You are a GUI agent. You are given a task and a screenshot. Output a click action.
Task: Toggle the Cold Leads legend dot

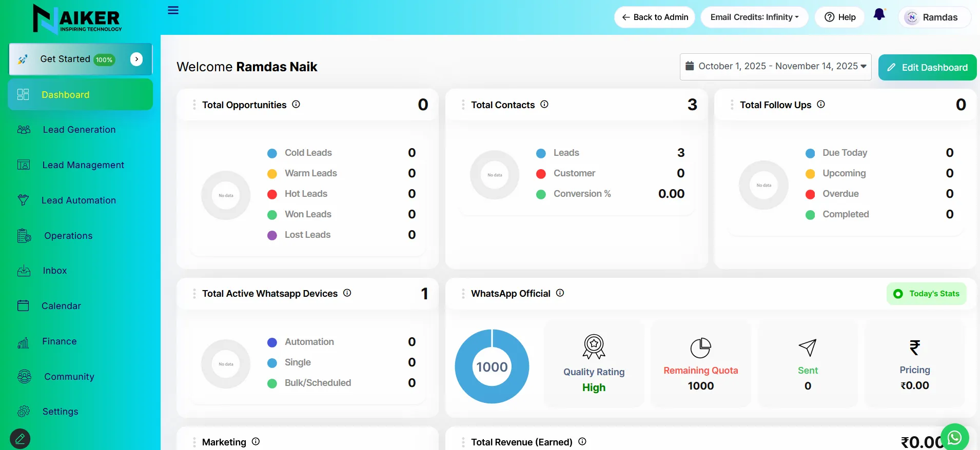click(272, 153)
